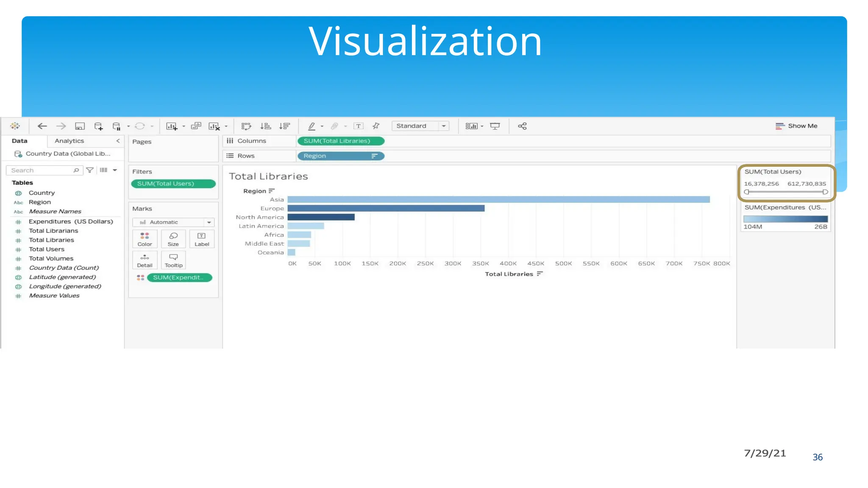Click the Presentation Mode icon
Viewport: 868px width, 488px height.
click(x=495, y=126)
